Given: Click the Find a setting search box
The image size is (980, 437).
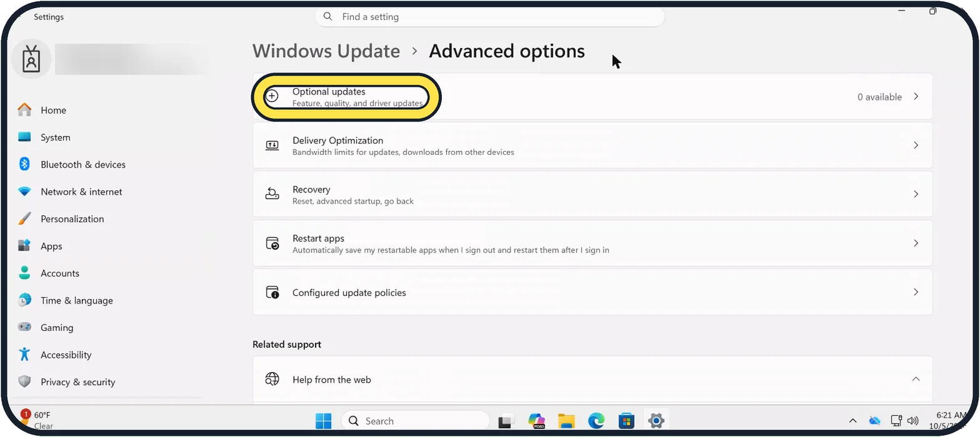Looking at the screenshot, I should point(490,17).
